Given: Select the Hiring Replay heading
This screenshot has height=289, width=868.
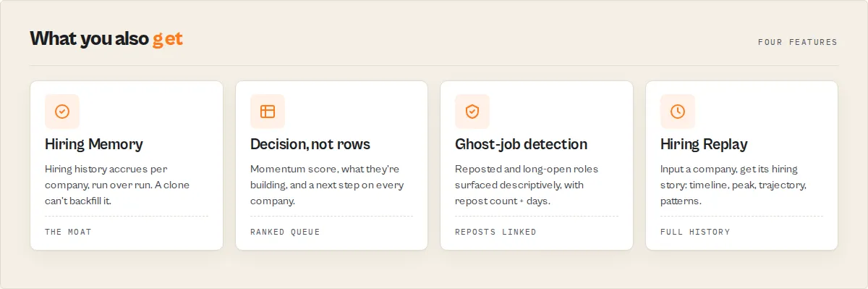Looking at the screenshot, I should coord(704,144).
